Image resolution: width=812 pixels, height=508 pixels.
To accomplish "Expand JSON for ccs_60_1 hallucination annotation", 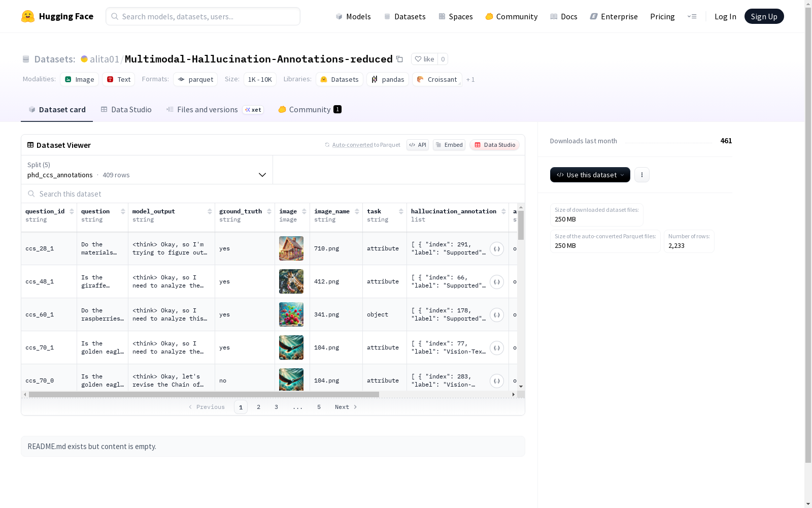I will pos(497,315).
